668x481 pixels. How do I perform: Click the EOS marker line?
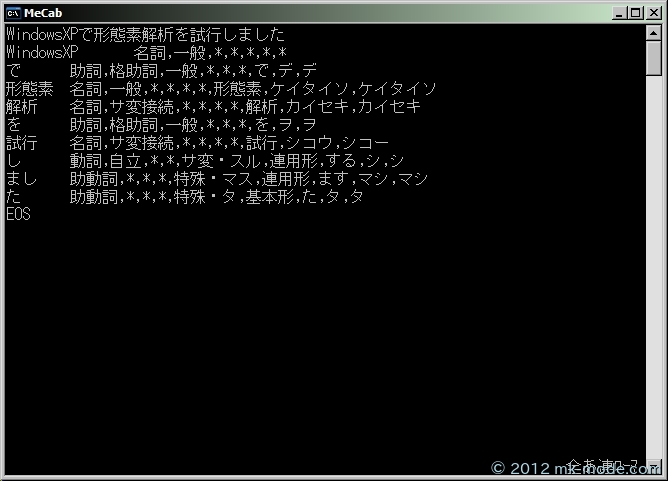18,214
